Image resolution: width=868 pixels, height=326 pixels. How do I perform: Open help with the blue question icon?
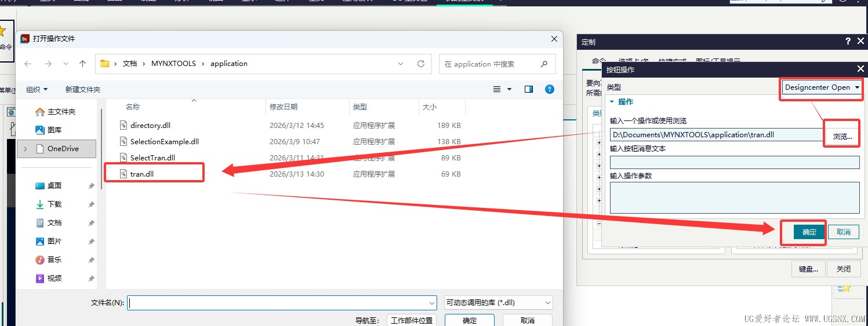pos(550,89)
